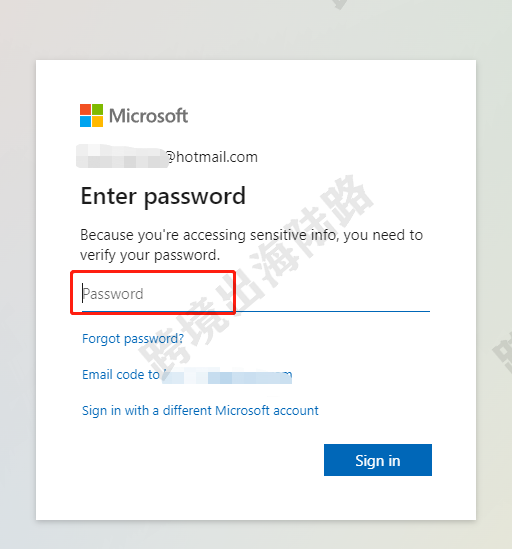
Task: Click the diagonal Chinese watermark over the card
Action: (x=257, y=268)
